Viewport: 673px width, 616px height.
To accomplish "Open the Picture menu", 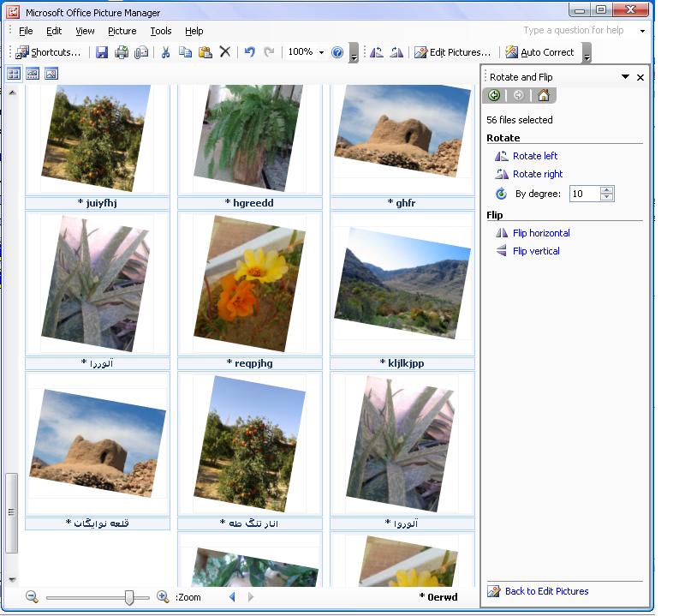I will coord(122,31).
